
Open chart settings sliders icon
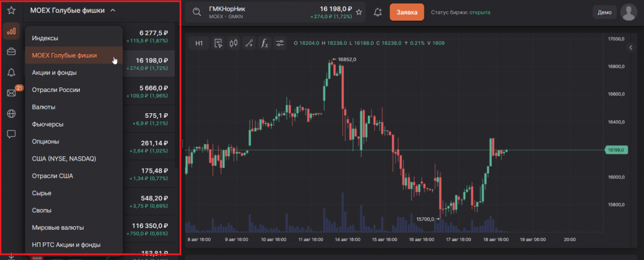tap(280, 43)
